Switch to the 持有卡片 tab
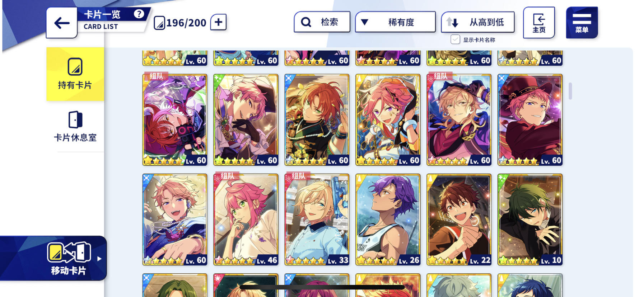Viewport: 644px width, 297px height. pos(75,74)
